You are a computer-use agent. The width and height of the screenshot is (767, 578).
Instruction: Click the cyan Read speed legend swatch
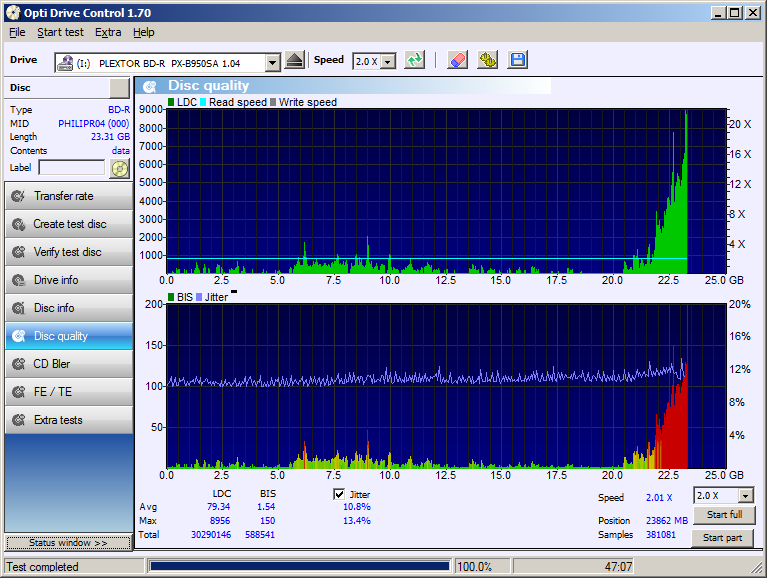pos(203,102)
